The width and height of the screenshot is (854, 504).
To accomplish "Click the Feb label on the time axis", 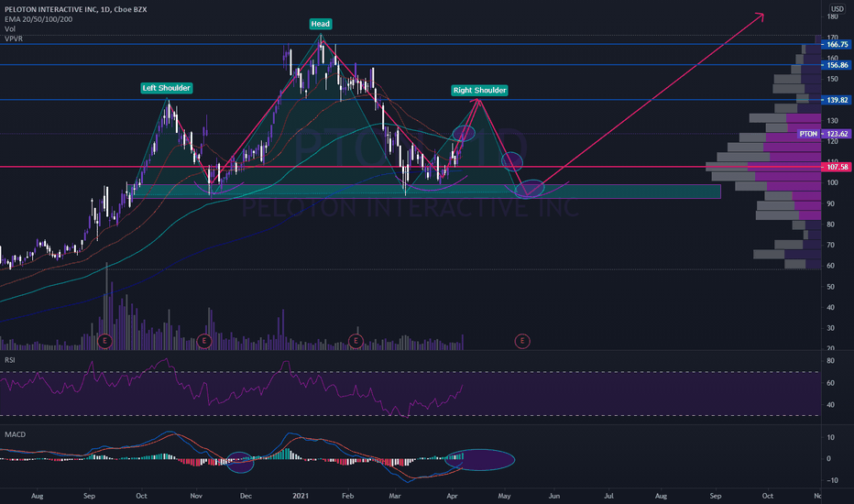I will (x=347, y=496).
